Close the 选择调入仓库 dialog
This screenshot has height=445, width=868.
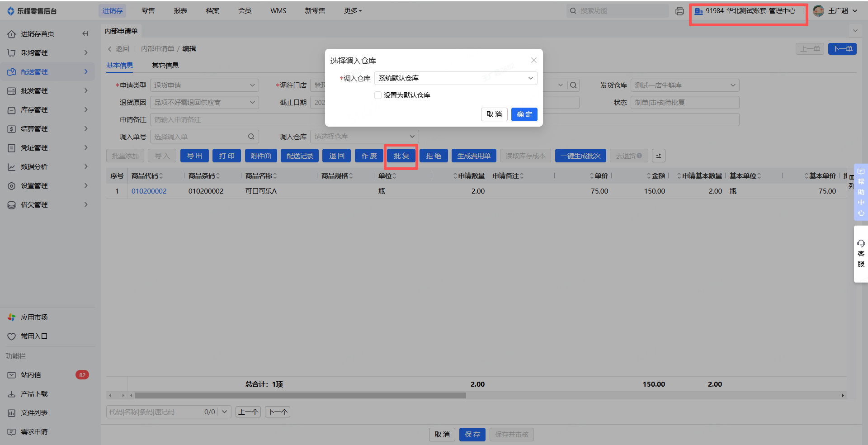pos(534,60)
